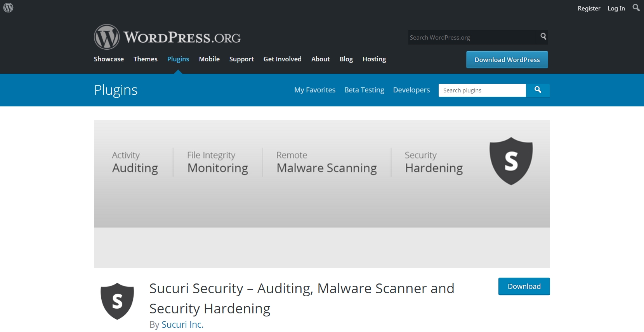Focus the Search plugins text field
This screenshot has width=644, height=332.
click(482, 90)
